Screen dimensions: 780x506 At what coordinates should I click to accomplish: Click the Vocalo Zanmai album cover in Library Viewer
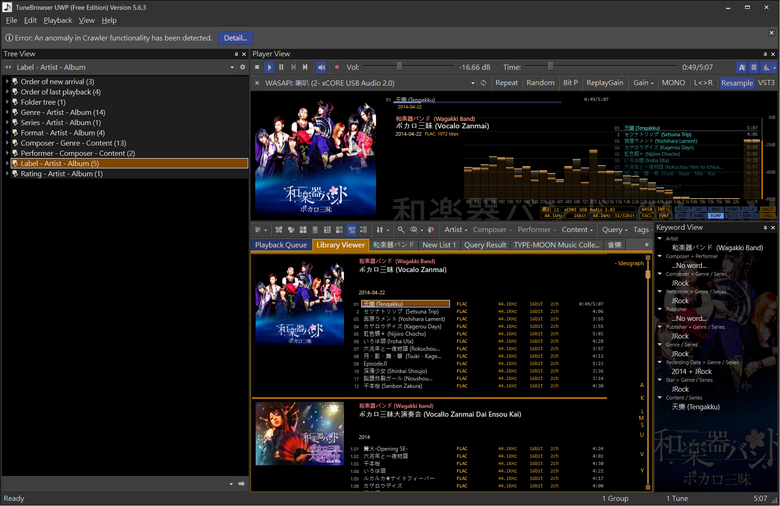pyautogui.click(x=299, y=303)
